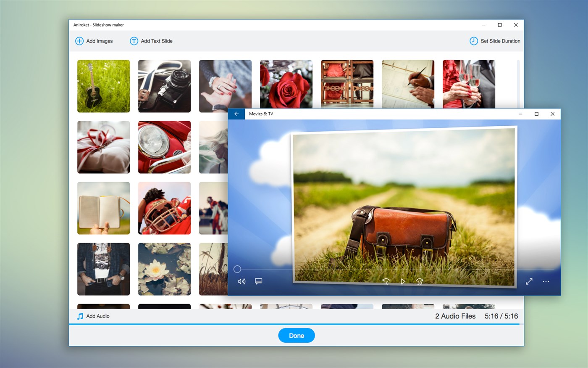588x368 pixels.
Task: Click the Add Text Slide icon
Action: [x=134, y=41]
